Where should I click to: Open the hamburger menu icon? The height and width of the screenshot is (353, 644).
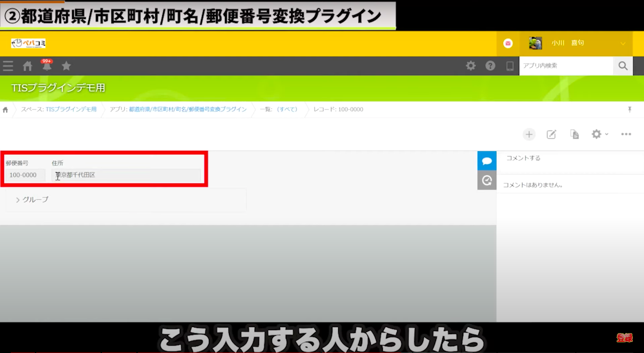(x=8, y=66)
